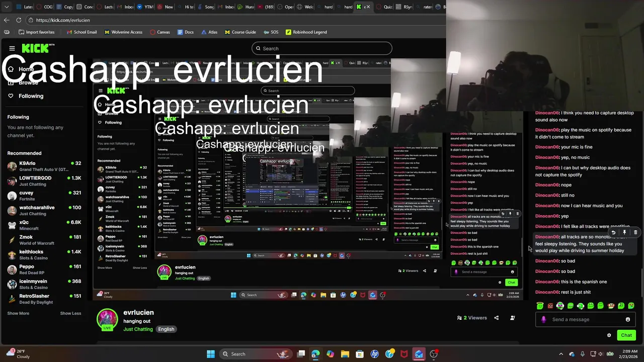
Task: Delete the highlighted chat message
Action: (635, 232)
